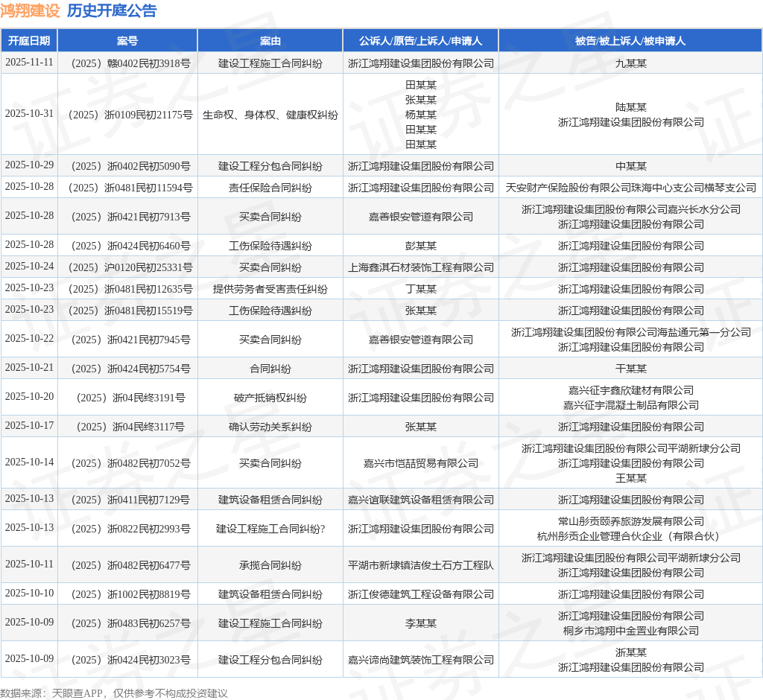Screen dimensions: 763x700
Task: Select date cell 2025-10-22
Action: click(29, 339)
